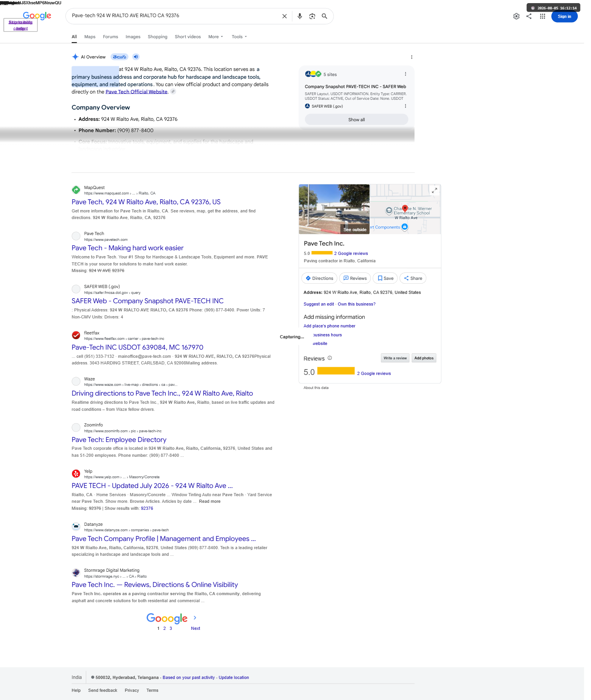Click the Add photos button

click(x=424, y=358)
